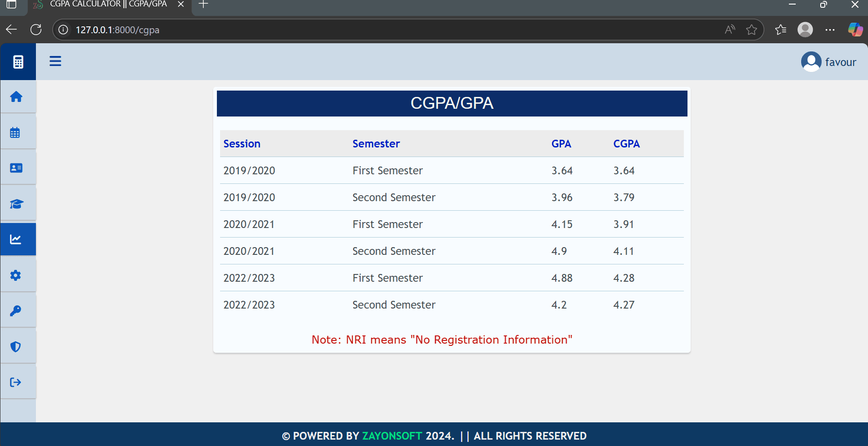868x446 pixels.
Task: Select the calendar icon in sidebar
Action: 15,132
